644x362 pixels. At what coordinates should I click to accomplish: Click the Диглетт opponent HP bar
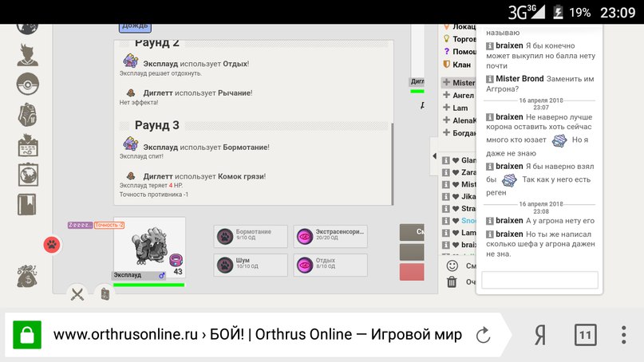point(417,91)
